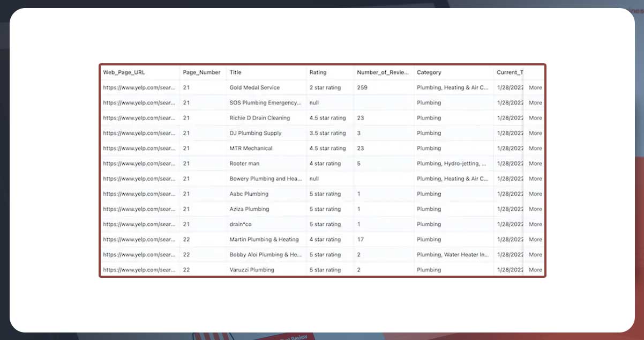
Task: Click the 259 review count cell
Action: pos(362,87)
